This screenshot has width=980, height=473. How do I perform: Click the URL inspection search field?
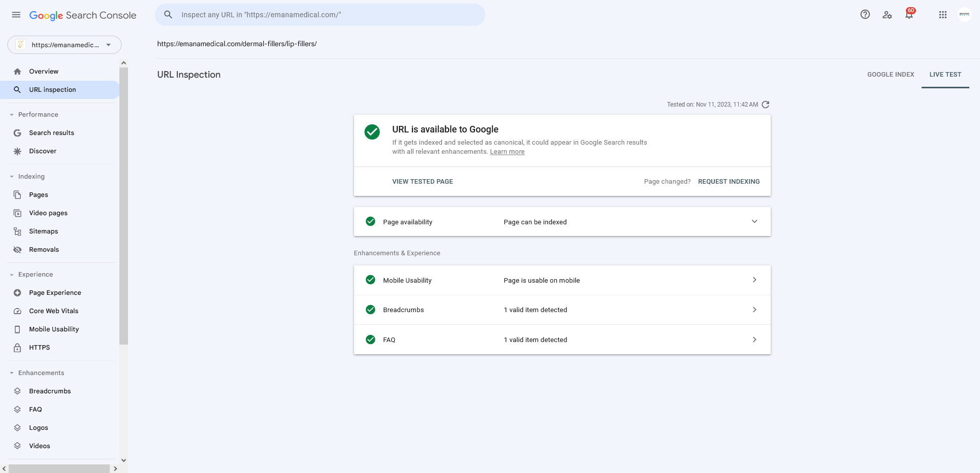320,15
